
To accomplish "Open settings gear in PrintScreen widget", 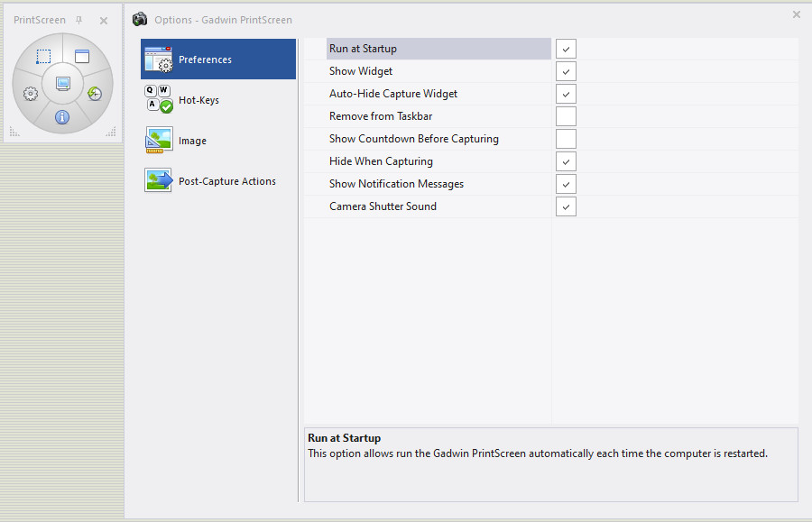I will tap(31, 94).
